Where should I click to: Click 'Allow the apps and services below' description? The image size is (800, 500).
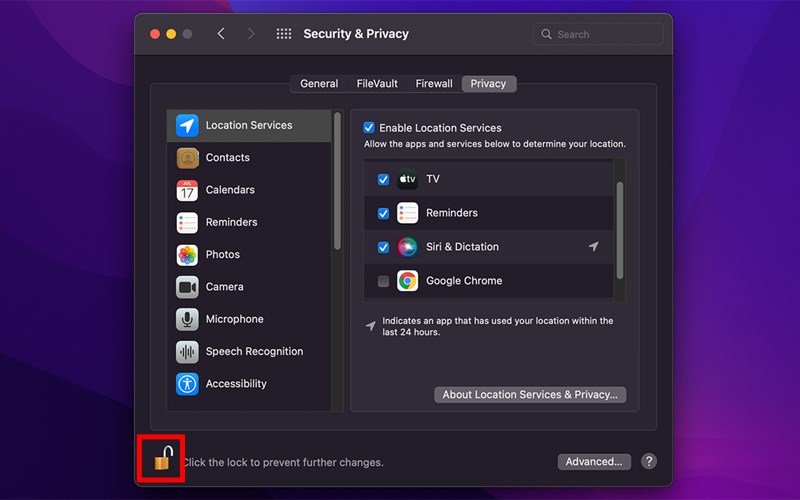pyautogui.click(x=494, y=144)
